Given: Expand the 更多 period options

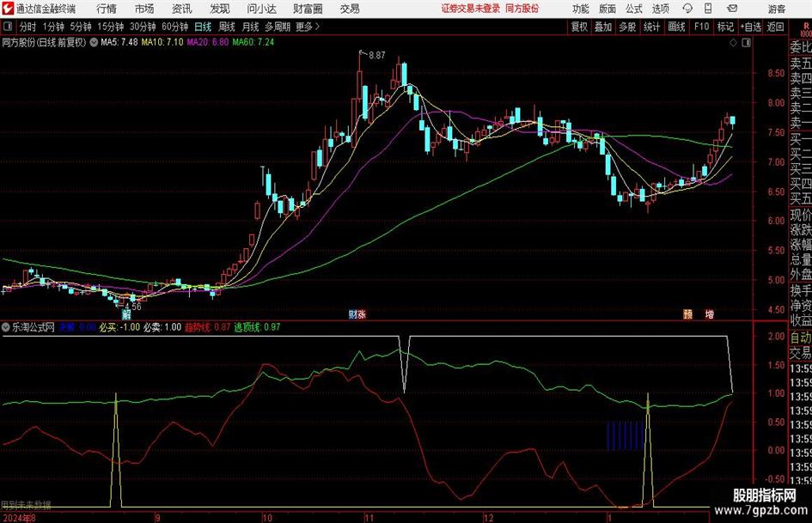Looking at the screenshot, I should pos(308,27).
